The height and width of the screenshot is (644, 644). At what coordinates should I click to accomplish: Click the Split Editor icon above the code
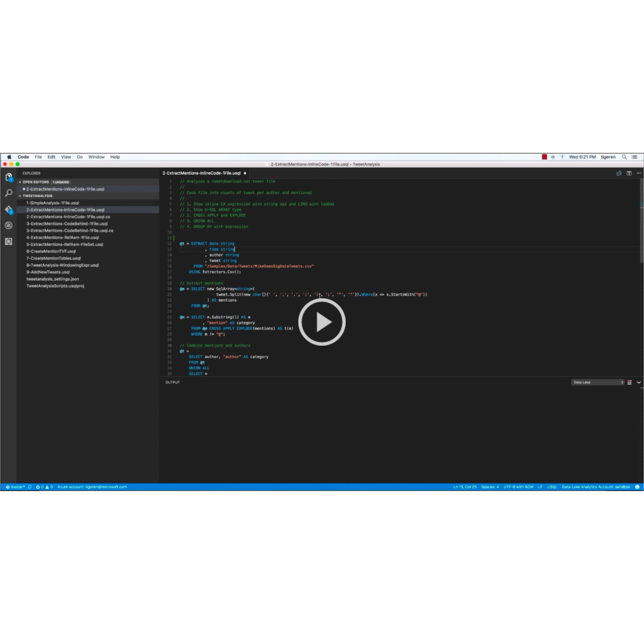629,173
